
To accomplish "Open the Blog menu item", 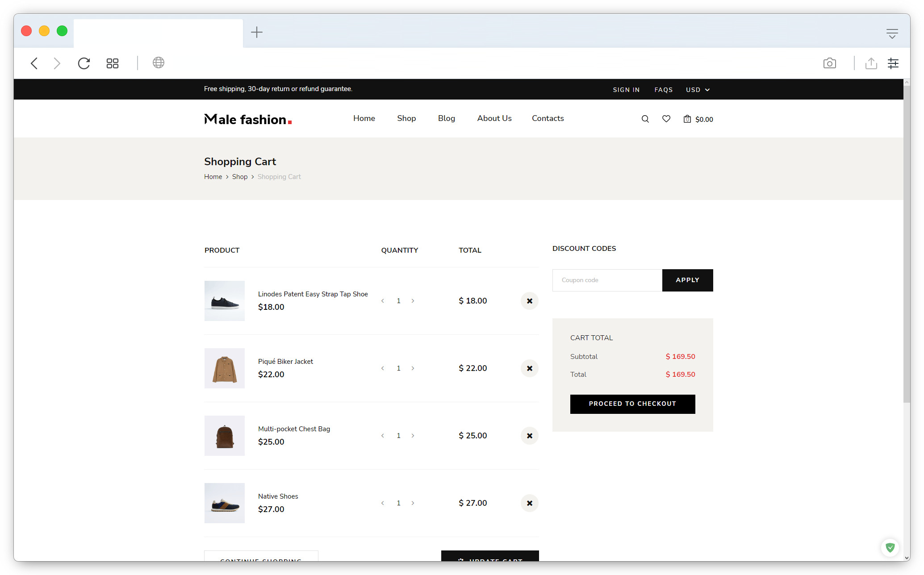I will tap(447, 118).
